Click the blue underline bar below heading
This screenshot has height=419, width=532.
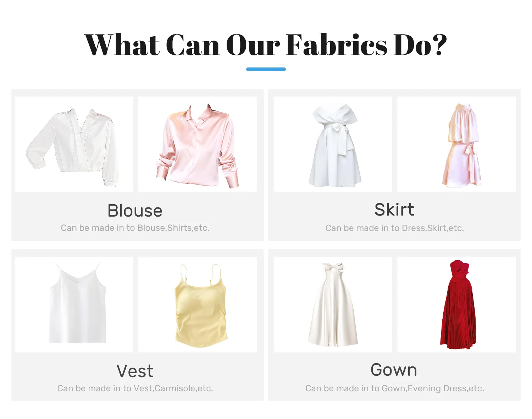pos(266,69)
